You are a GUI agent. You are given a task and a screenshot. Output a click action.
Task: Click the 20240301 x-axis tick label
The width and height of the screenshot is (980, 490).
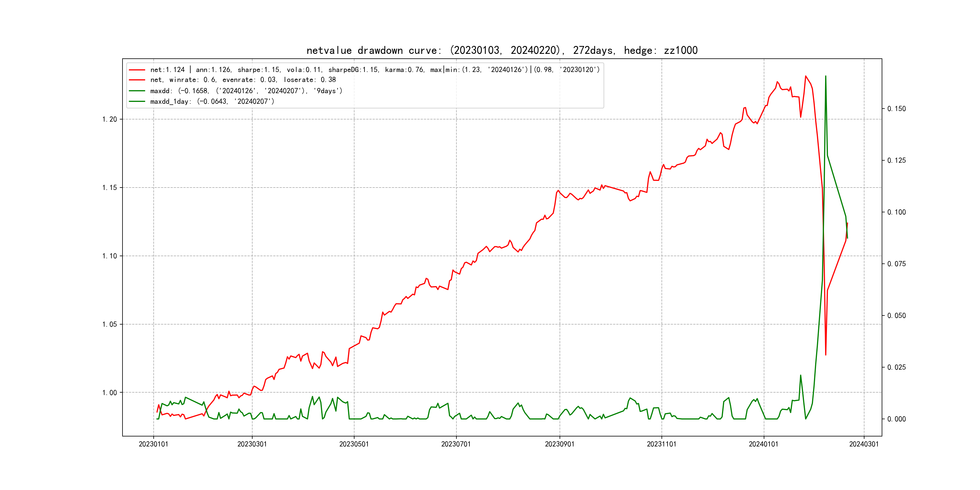864,444
